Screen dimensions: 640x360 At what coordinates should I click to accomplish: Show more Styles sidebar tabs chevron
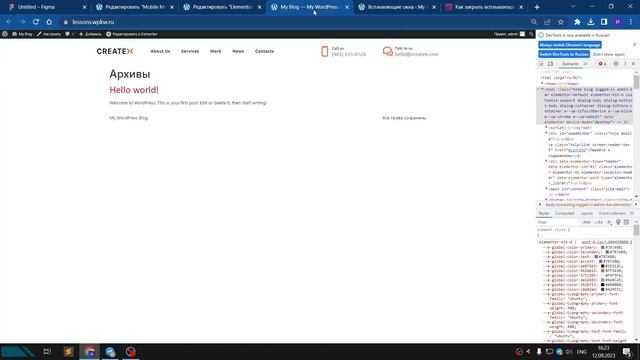pos(632,213)
